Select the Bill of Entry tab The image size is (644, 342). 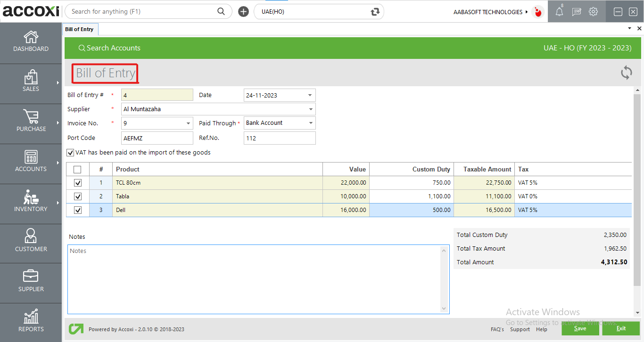(x=79, y=29)
